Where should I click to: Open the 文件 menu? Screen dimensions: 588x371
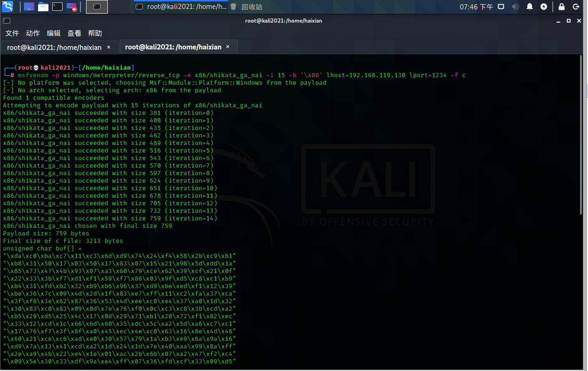point(12,33)
